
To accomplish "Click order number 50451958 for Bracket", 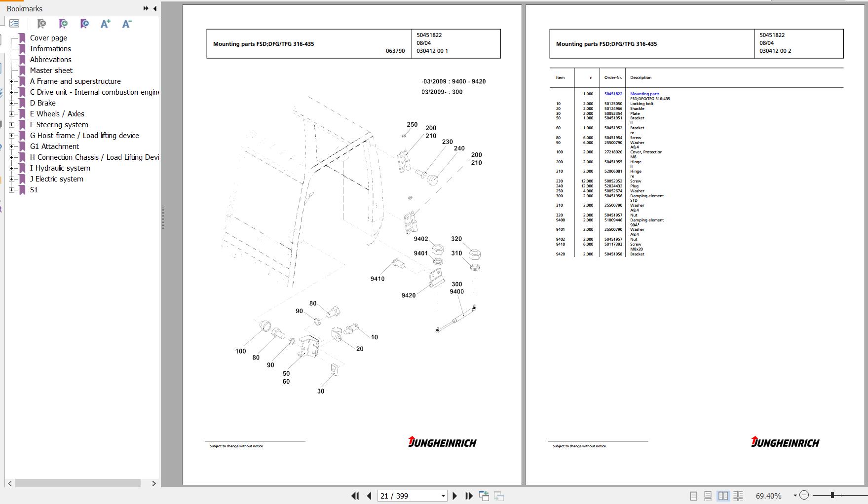I will click(613, 254).
